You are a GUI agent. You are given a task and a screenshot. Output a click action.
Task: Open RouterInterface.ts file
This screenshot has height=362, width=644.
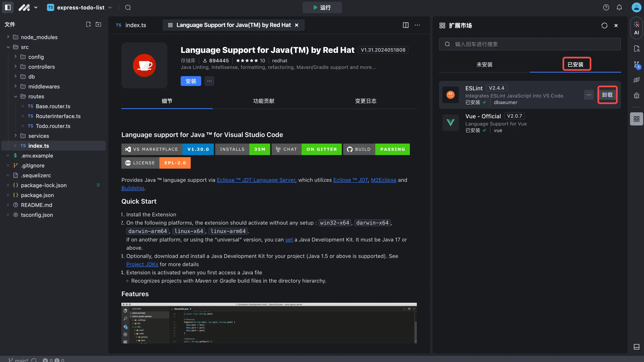58,116
